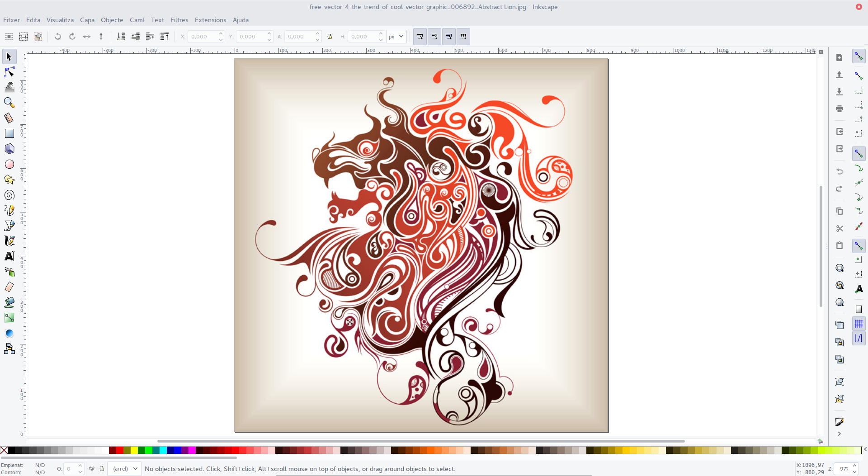The width and height of the screenshot is (868, 476).
Task: Increase zoom level stepper
Action: [x=854, y=466]
